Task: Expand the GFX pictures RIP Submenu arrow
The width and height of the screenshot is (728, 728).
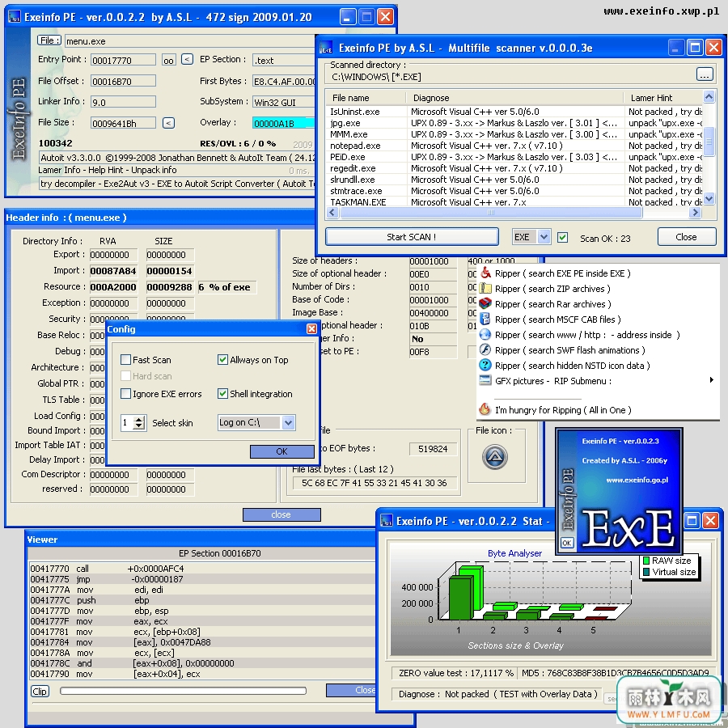Action: pyautogui.click(x=711, y=380)
